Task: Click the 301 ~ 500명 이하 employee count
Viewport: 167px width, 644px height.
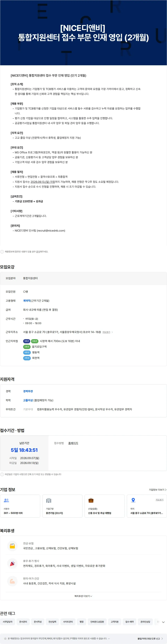Action: (13, 513)
